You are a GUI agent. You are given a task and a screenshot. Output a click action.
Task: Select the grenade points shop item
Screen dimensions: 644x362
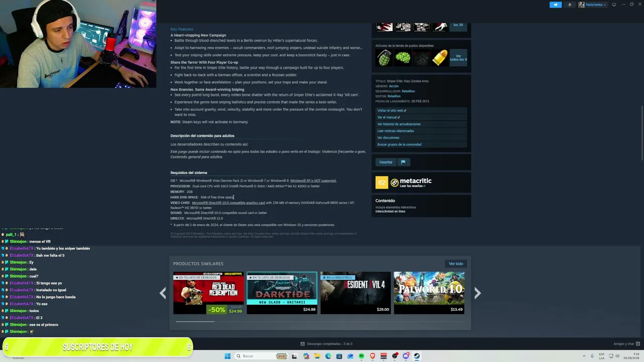pos(384,58)
